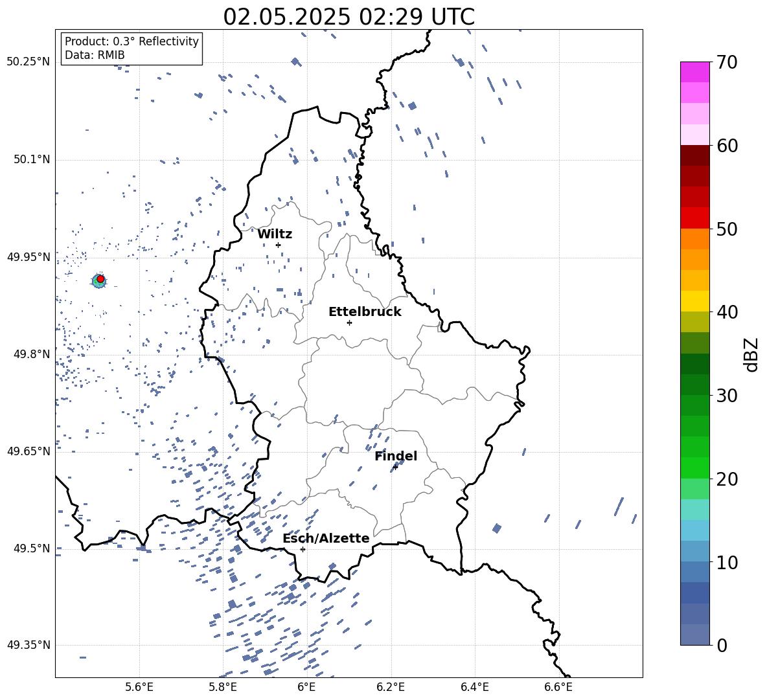Screen dimensions: 767x700
Task: Pick the yellow colorbar swatch
Action: [695, 301]
